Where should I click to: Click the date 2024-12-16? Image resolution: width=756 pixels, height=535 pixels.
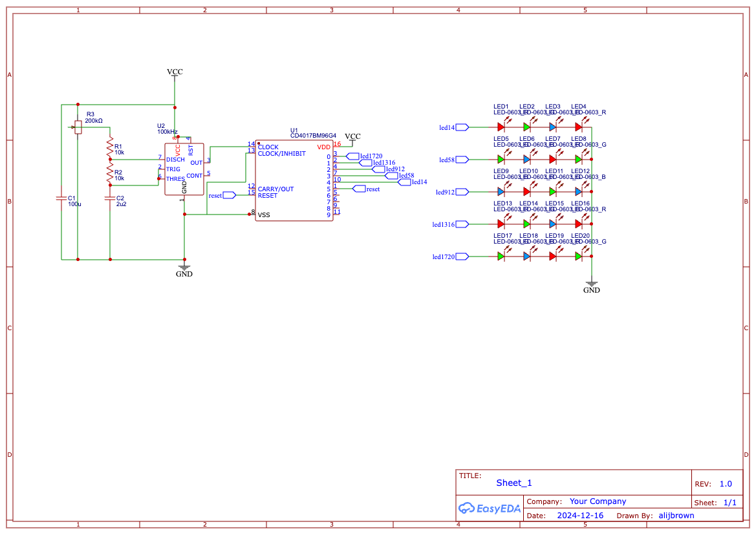pos(580,515)
